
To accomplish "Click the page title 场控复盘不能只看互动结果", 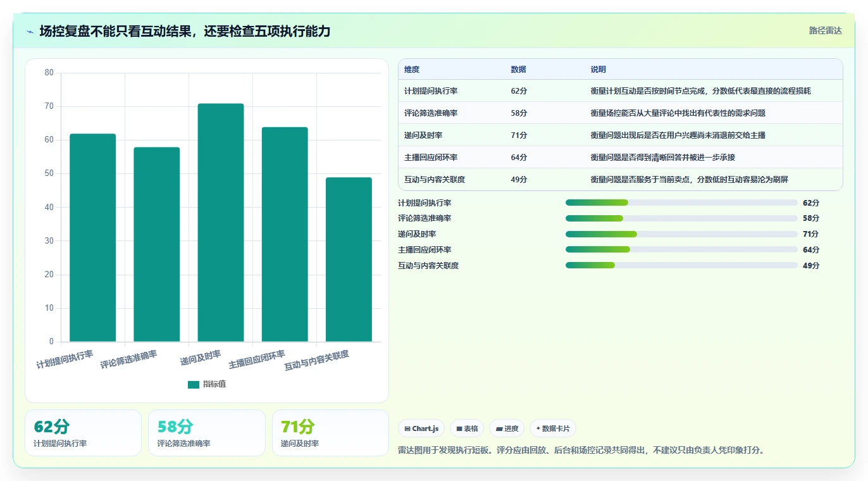I will pos(185,31).
